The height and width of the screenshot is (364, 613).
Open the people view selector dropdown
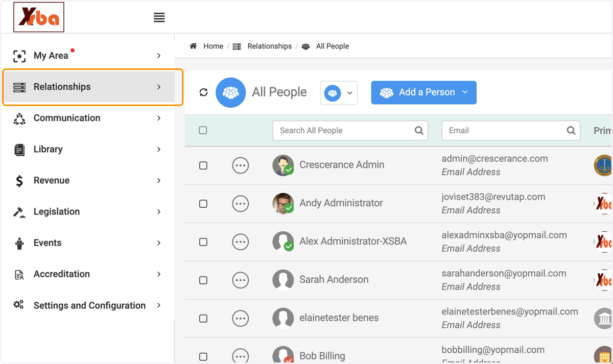coord(339,93)
